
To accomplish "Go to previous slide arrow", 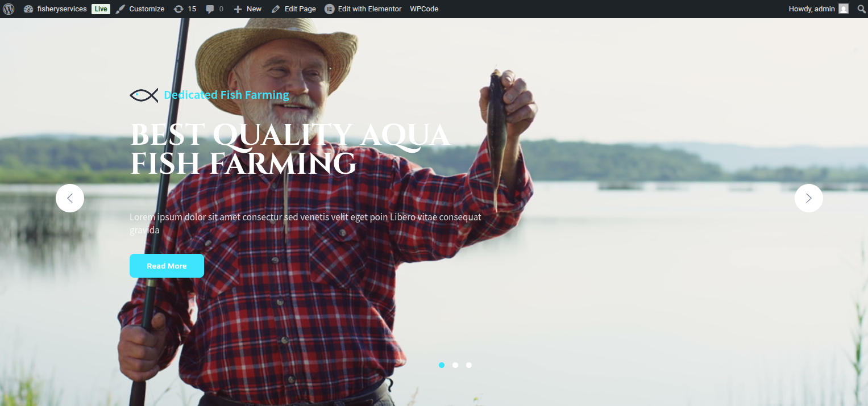I will 70,198.
